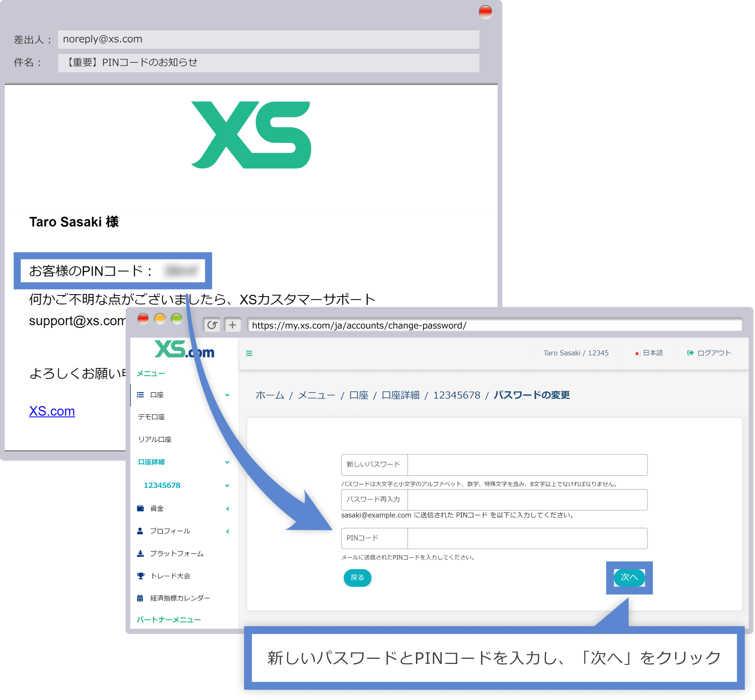
Task: Click the Japan flag language icon
Action: [637, 353]
